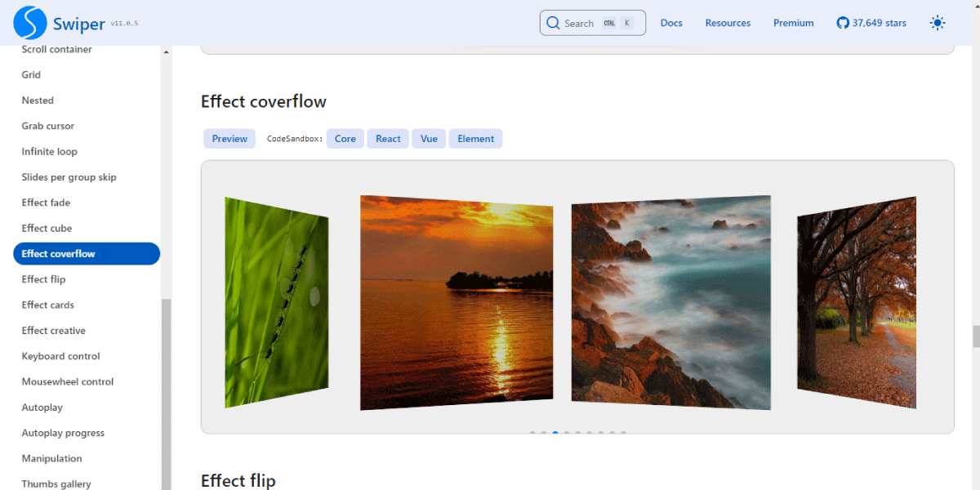Select Grab cursor in the sidebar

point(48,126)
